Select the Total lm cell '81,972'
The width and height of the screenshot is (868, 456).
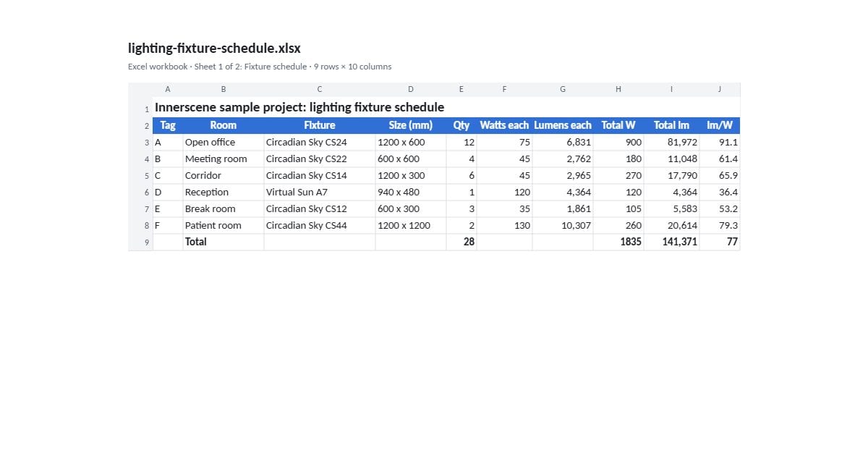click(x=672, y=143)
